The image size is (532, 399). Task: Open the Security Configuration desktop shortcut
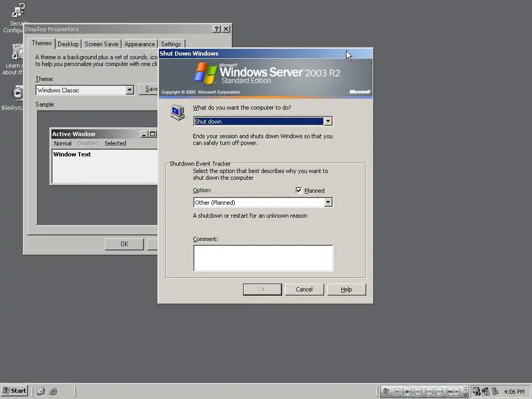point(16,18)
